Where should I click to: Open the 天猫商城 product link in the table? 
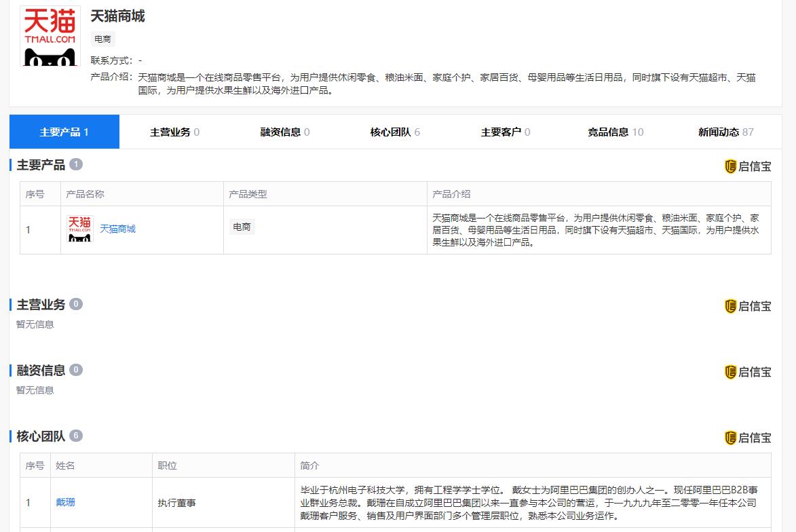118,229
